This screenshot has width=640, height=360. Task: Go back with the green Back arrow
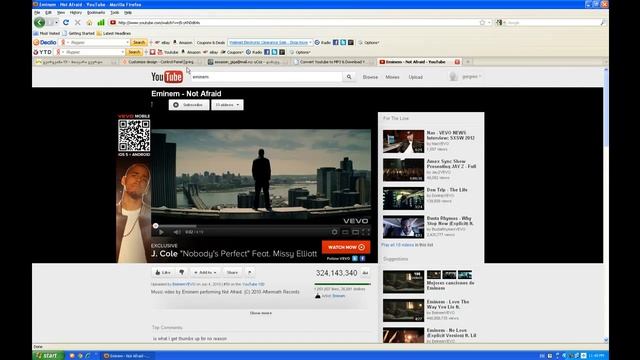pyautogui.click(x=40, y=22)
